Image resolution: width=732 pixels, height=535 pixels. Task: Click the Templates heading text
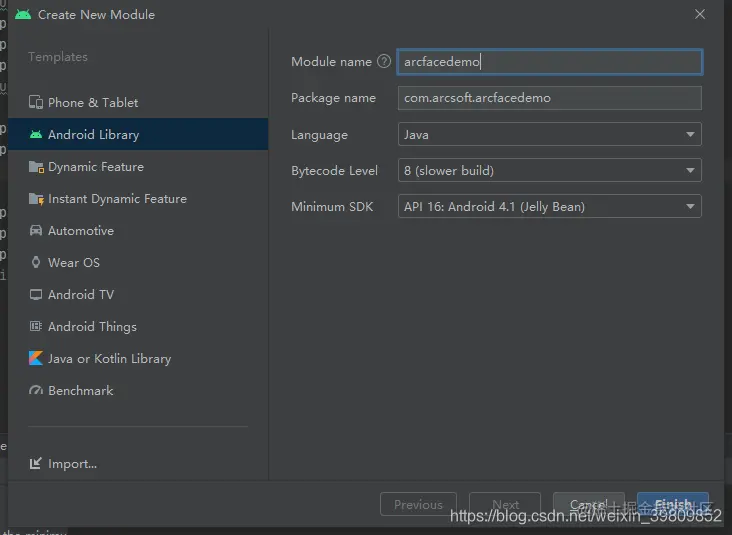58,57
